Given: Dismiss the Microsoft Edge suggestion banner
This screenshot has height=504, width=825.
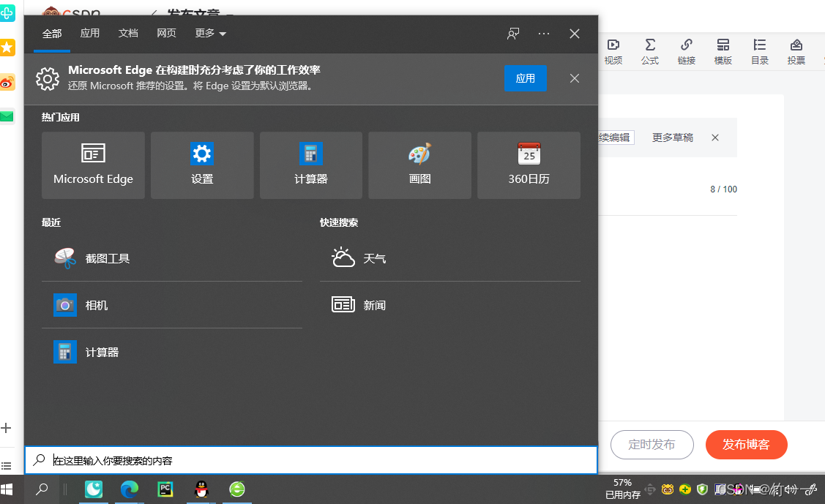Looking at the screenshot, I should [574, 78].
